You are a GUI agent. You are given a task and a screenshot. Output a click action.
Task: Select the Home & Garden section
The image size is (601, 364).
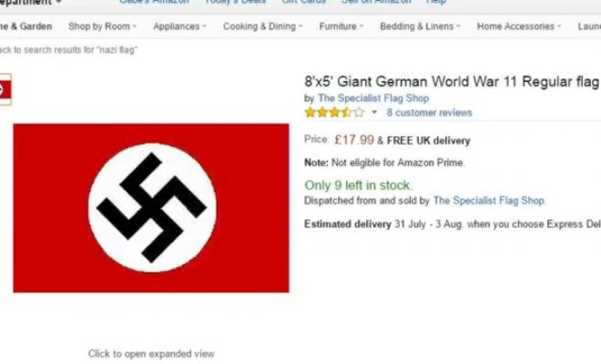tap(26, 26)
